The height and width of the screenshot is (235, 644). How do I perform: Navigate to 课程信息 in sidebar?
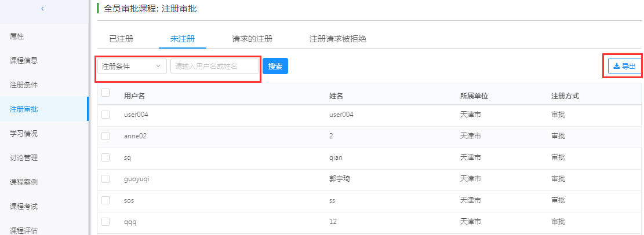coord(24,60)
